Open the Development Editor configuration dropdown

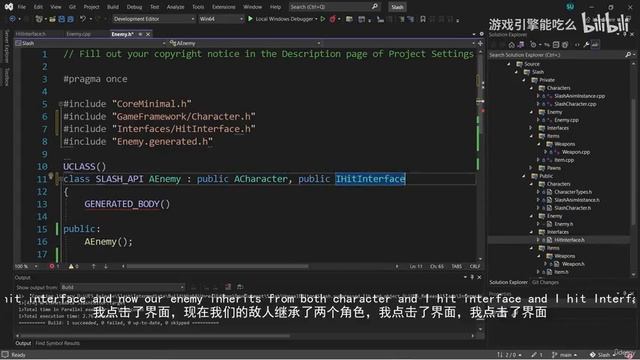point(153,19)
